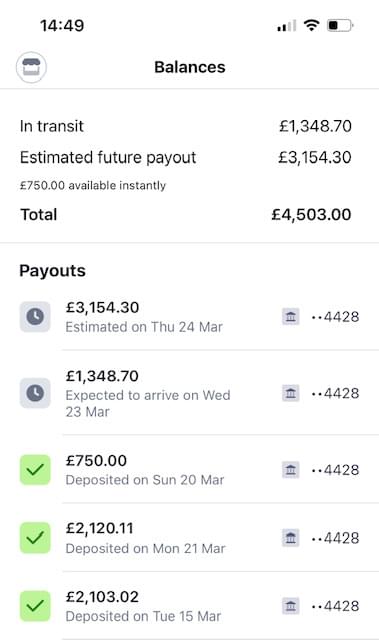
Task: Tap green checkmark for £2,103.02 deposit
Action: [35, 606]
